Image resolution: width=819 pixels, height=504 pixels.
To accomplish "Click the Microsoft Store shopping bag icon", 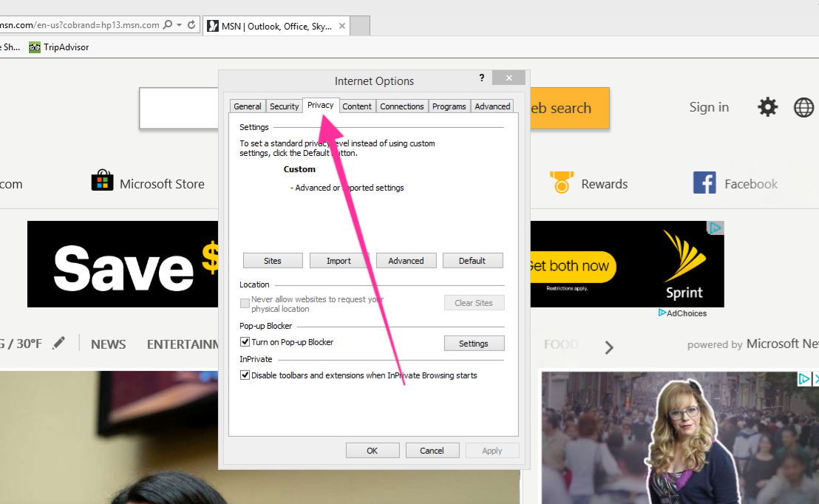I will 102,181.
